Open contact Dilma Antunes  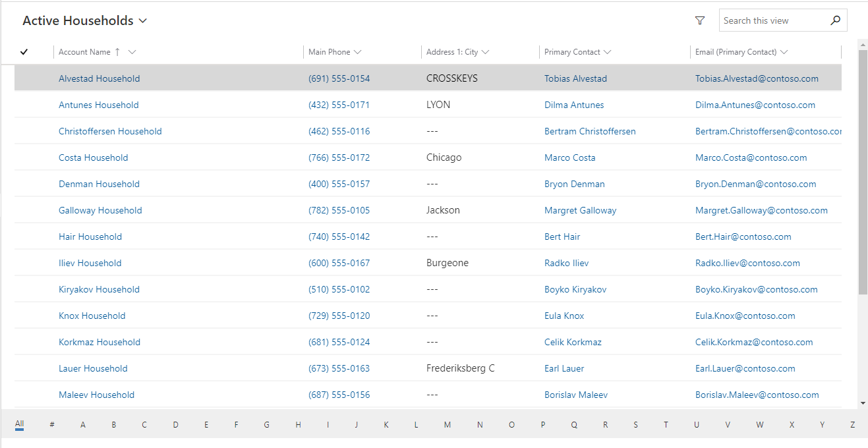point(574,105)
